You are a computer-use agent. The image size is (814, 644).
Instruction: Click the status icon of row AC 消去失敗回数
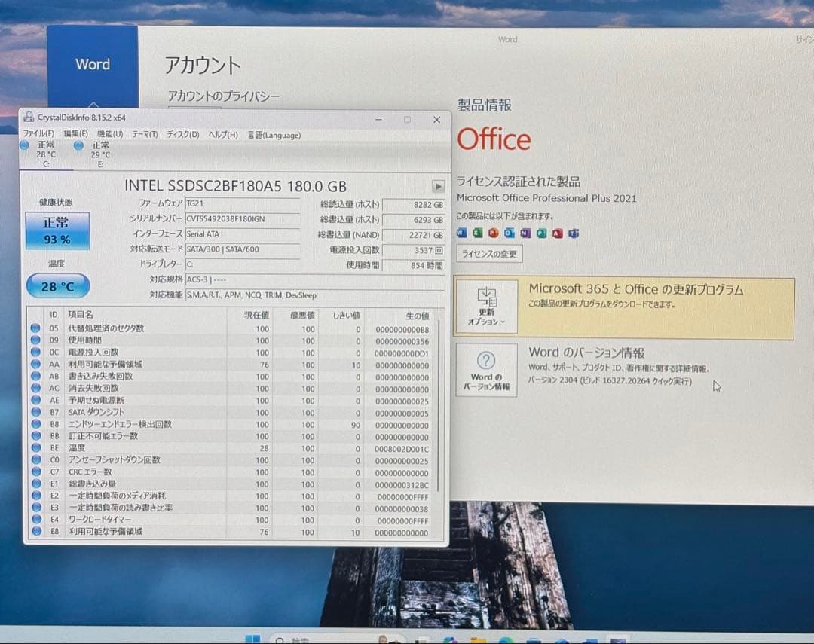point(35,388)
